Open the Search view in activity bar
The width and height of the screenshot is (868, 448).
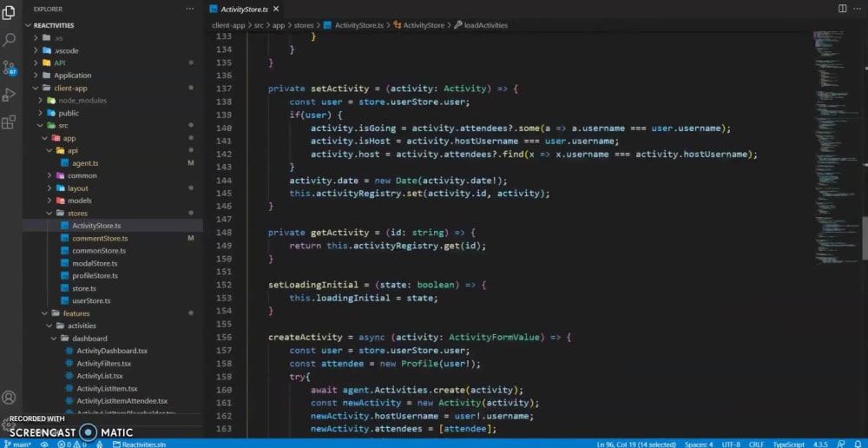(x=9, y=40)
